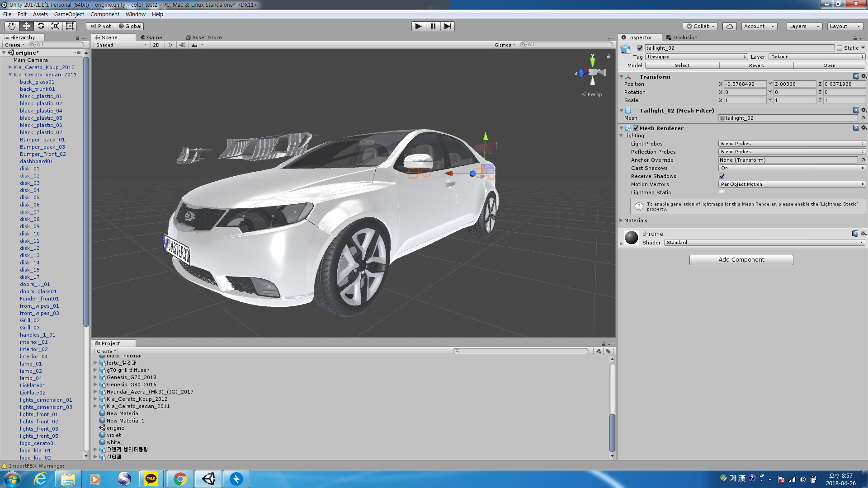Open the chrome material settings gear

[x=863, y=234]
